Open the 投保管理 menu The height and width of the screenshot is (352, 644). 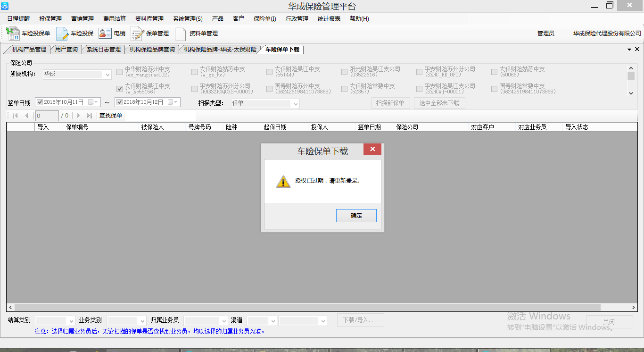50,19
